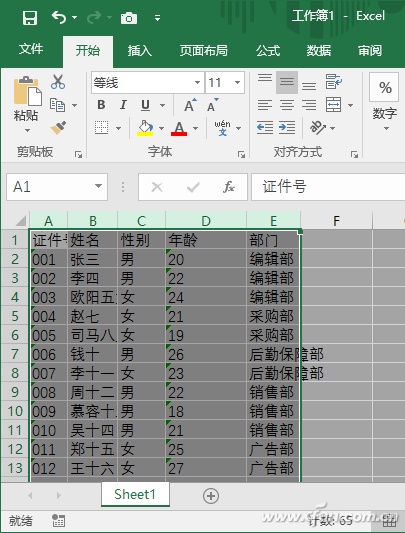
Task: Click the Increase Indent icon
Action: (x=287, y=128)
